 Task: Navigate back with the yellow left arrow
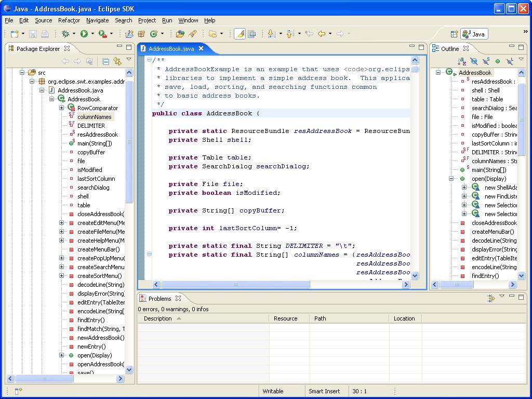pyautogui.click(x=321, y=34)
